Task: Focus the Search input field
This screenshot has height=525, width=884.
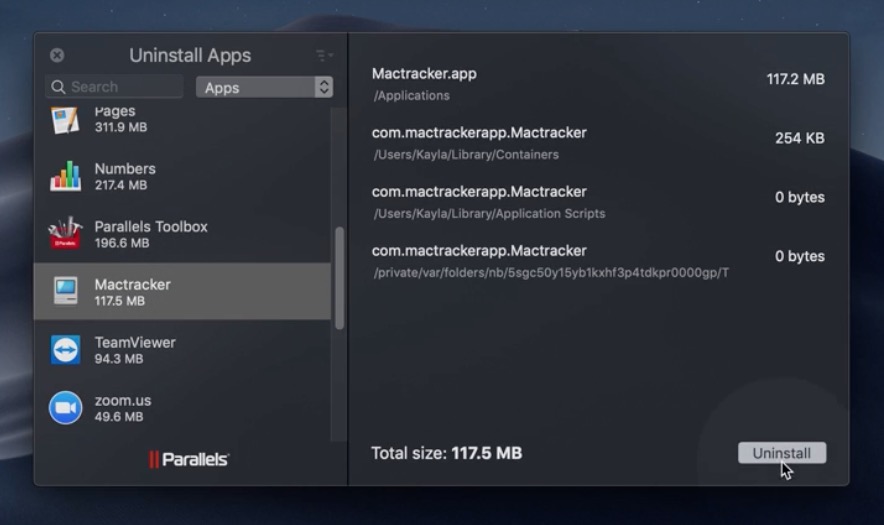Action: click(x=114, y=87)
